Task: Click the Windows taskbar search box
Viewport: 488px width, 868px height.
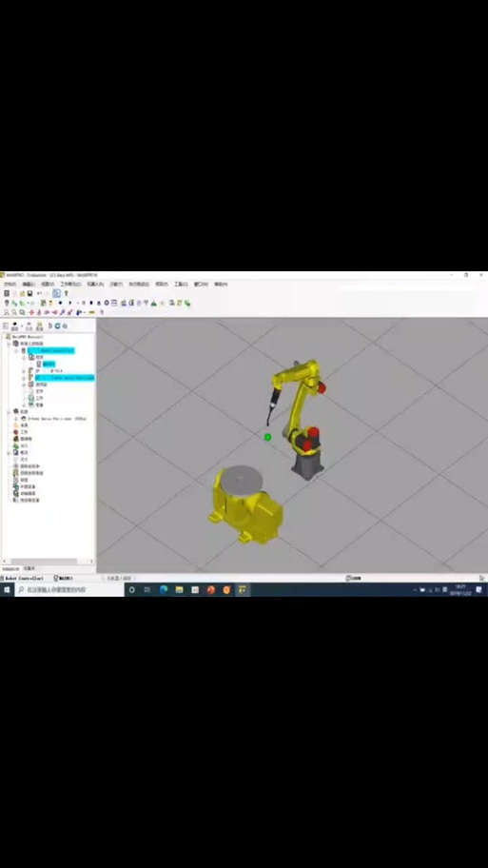Action: [x=69, y=590]
